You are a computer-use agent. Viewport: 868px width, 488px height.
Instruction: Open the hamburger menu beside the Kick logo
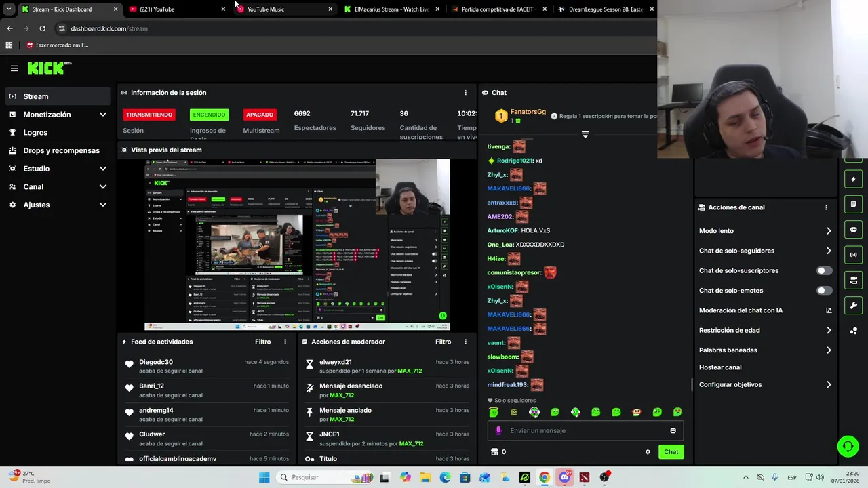(14, 68)
